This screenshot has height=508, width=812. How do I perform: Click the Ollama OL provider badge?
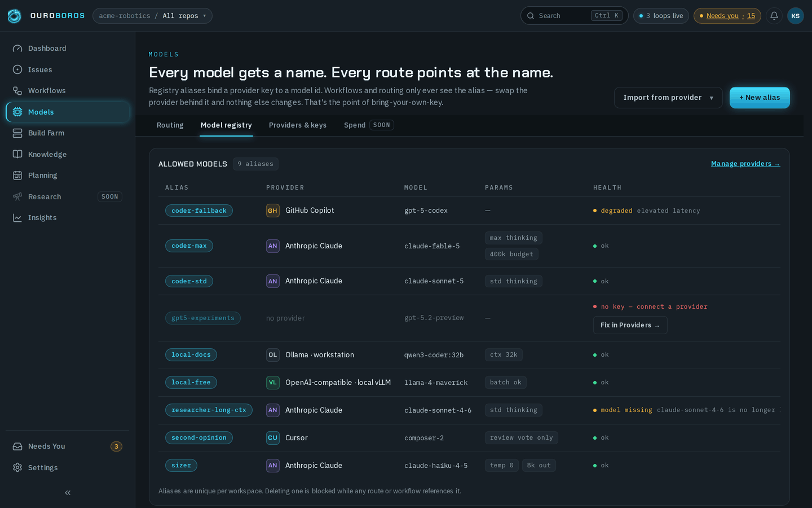tap(273, 355)
